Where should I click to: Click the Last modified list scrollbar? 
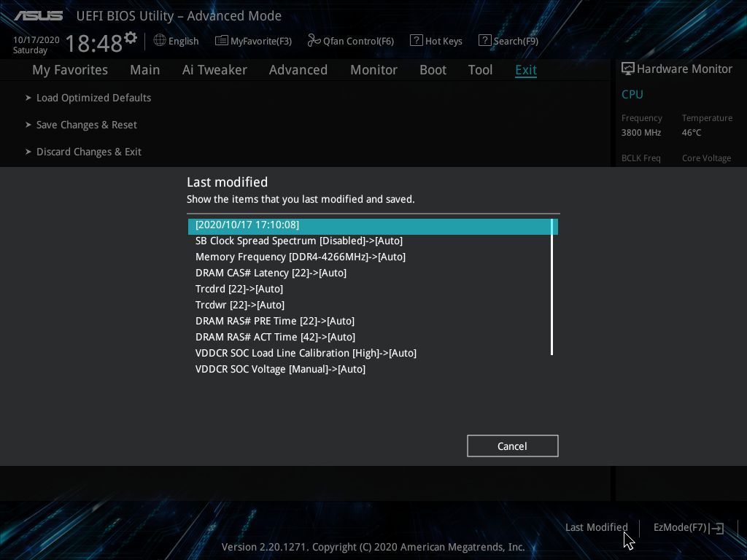[551, 287]
